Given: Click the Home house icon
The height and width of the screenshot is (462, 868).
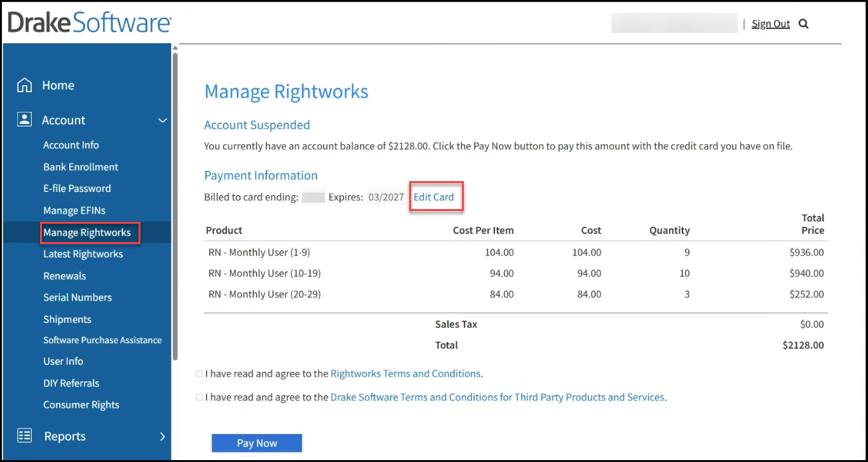Looking at the screenshot, I should click(24, 85).
